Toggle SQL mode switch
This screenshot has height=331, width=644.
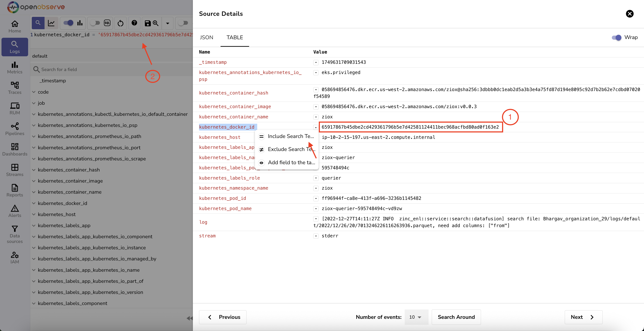click(x=95, y=23)
